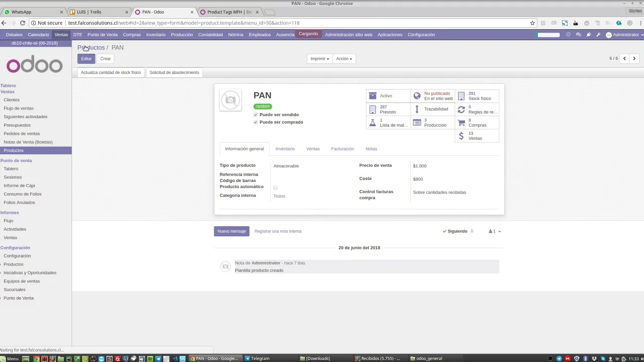
Task: Click the plug icon in Odoo navbar
Action: 588,35
